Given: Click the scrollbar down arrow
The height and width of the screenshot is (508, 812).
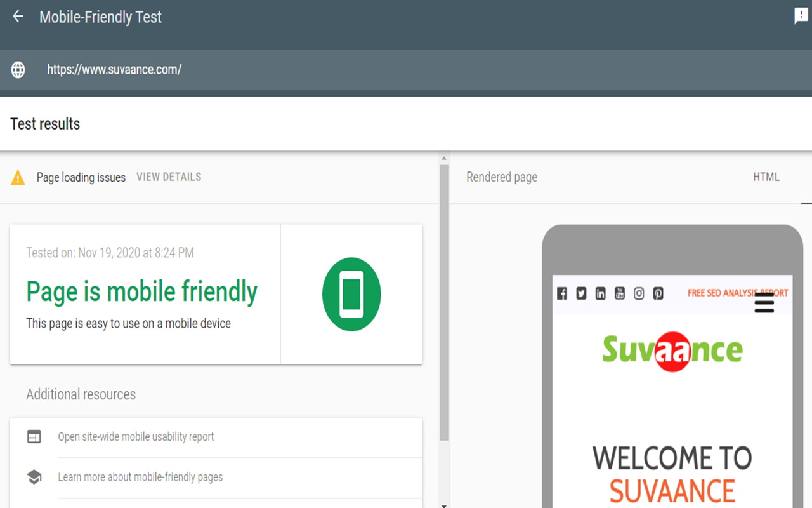Looking at the screenshot, I should tap(444, 505).
